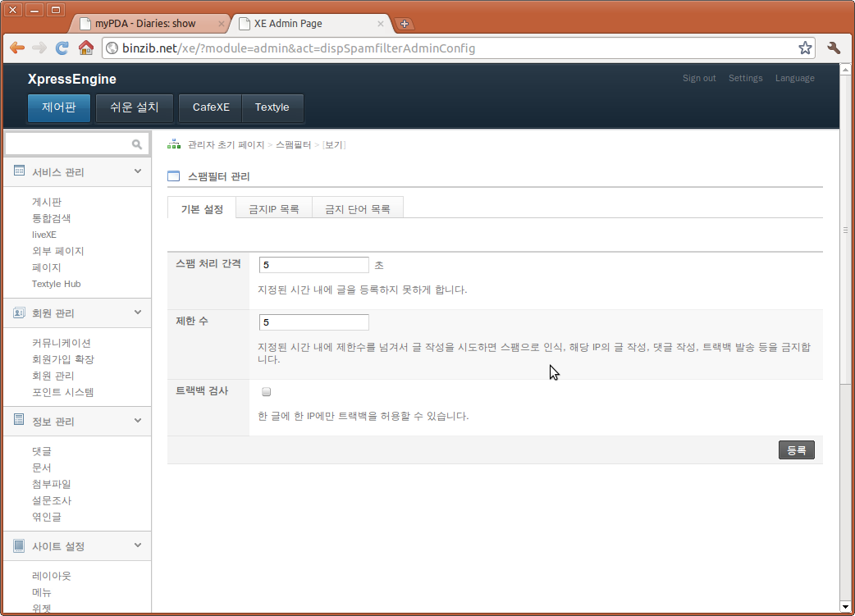Collapse the 회원 관리 section chevron

tap(138, 313)
